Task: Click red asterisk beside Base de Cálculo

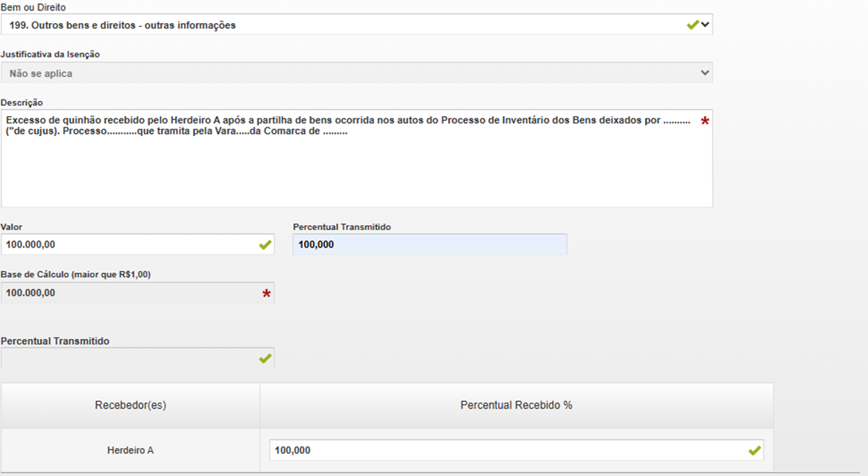Action: click(x=267, y=295)
